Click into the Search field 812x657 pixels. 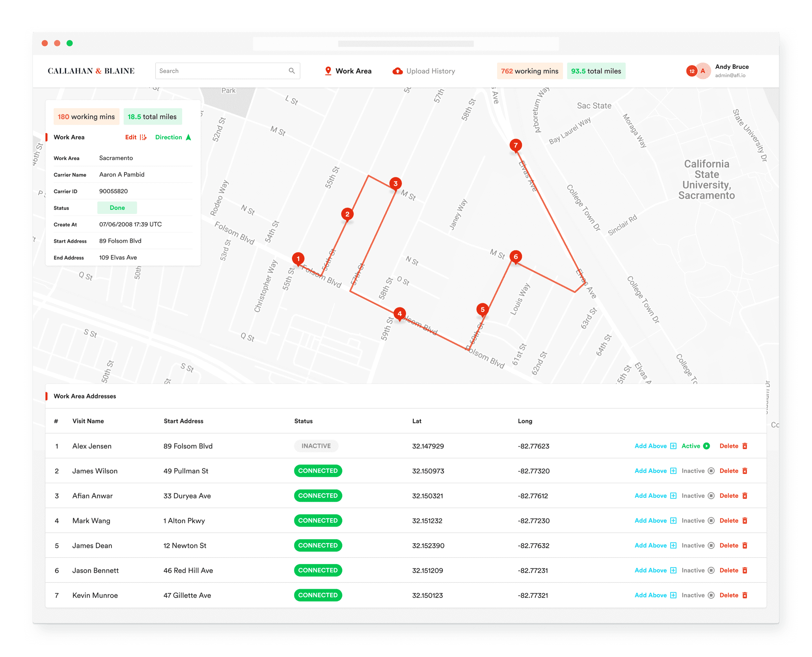click(221, 71)
